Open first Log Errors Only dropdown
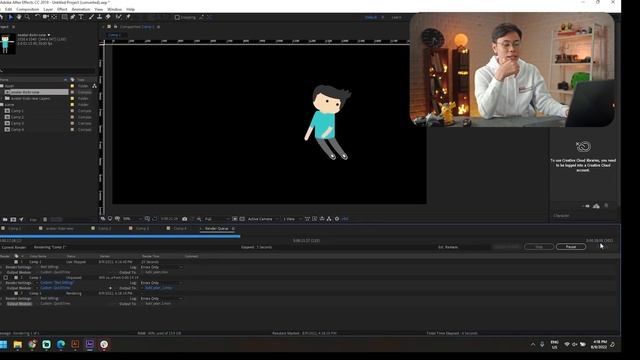 tap(162, 267)
